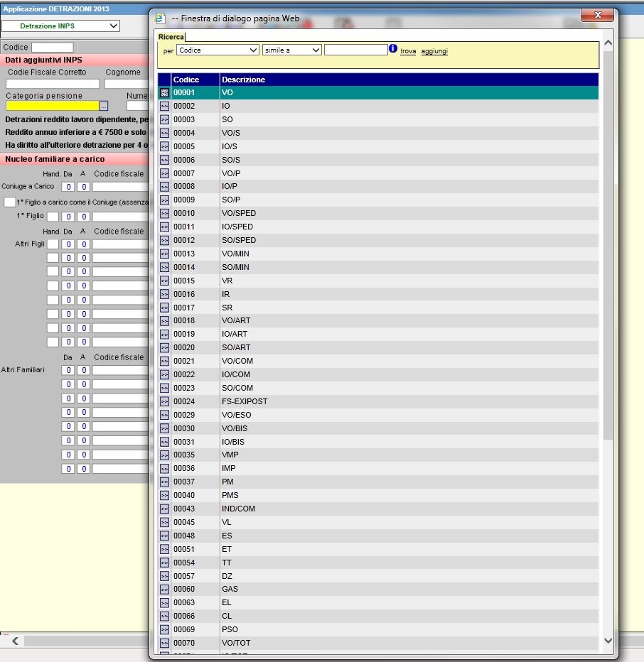Check the Hand. box for 1° Figlio
This screenshot has width=644, height=662.
pos(52,217)
